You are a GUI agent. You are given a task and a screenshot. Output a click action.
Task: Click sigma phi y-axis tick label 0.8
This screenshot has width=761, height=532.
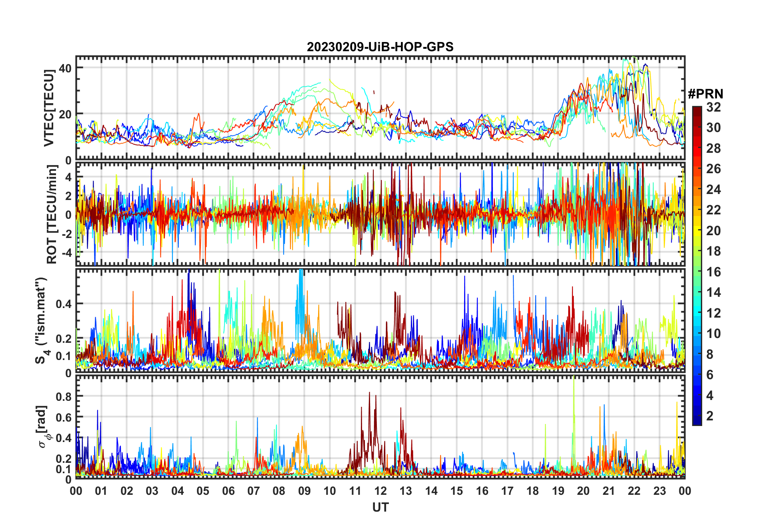point(64,397)
